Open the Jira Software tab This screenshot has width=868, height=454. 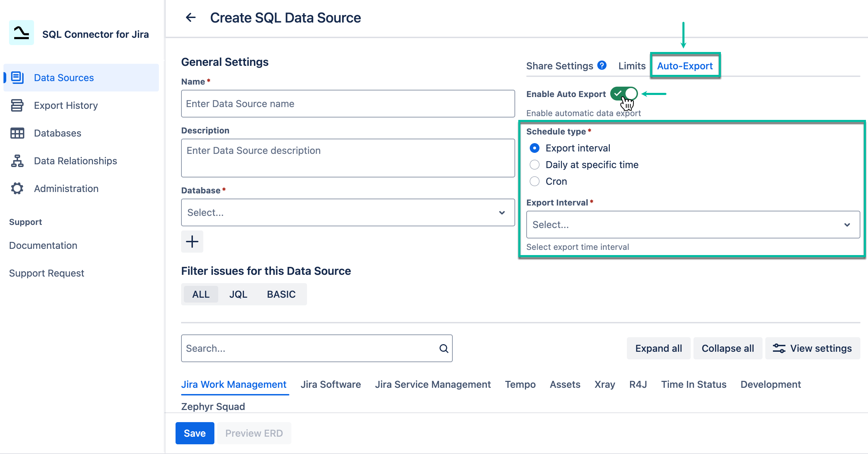(331, 384)
